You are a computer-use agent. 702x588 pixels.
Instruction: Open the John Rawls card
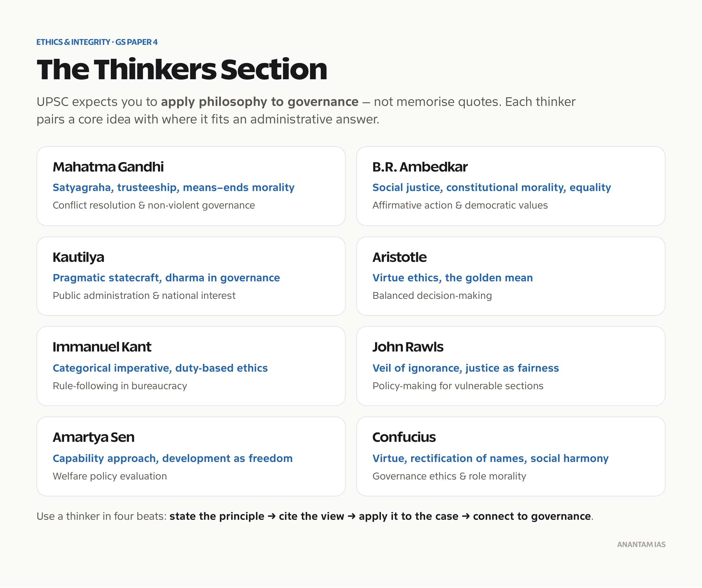[x=511, y=366]
